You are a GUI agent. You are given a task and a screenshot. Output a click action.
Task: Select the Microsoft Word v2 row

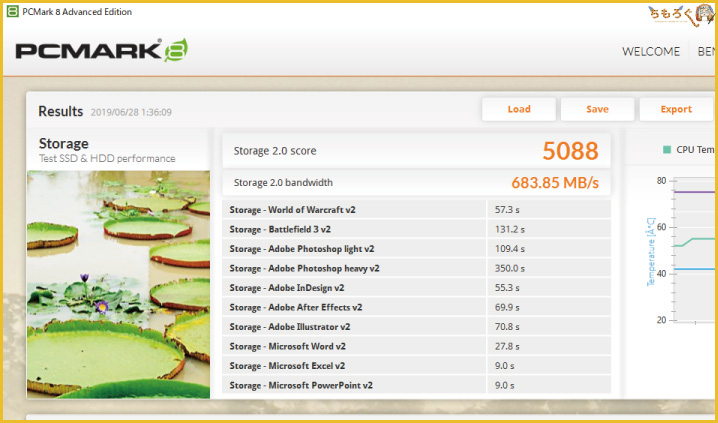tap(416, 346)
